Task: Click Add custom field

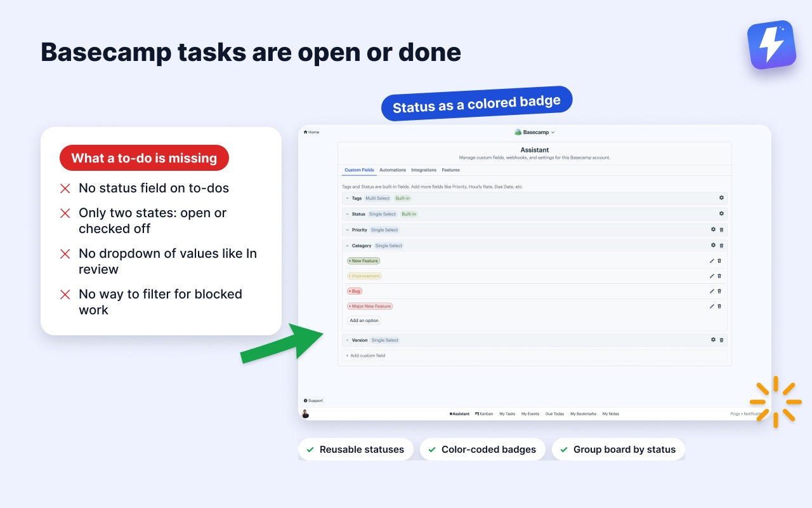Action: pos(365,356)
